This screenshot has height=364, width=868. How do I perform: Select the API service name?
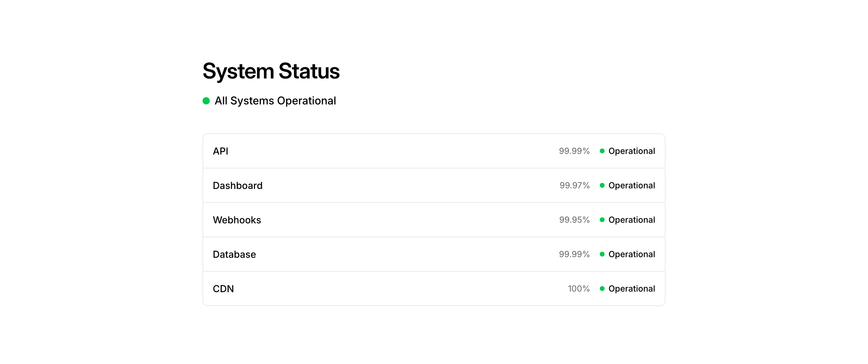click(220, 151)
